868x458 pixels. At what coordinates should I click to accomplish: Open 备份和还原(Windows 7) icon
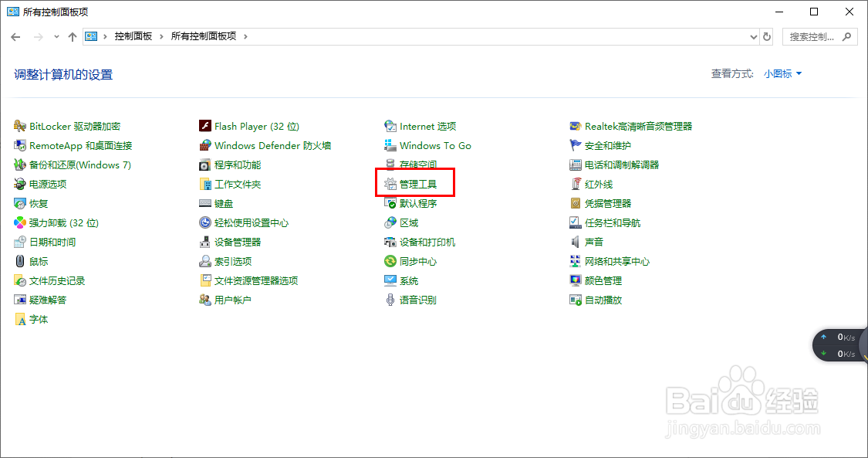pyautogui.click(x=20, y=165)
